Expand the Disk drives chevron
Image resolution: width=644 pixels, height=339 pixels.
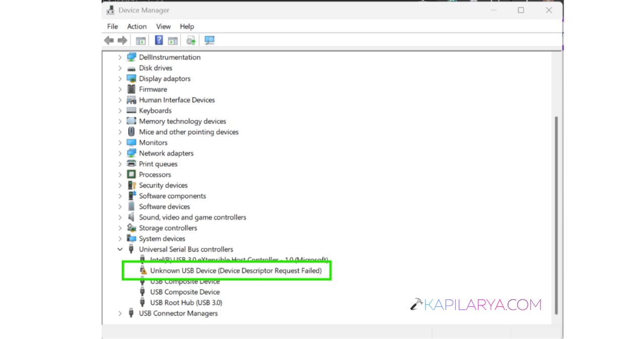pyautogui.click(x=120, y=68)
